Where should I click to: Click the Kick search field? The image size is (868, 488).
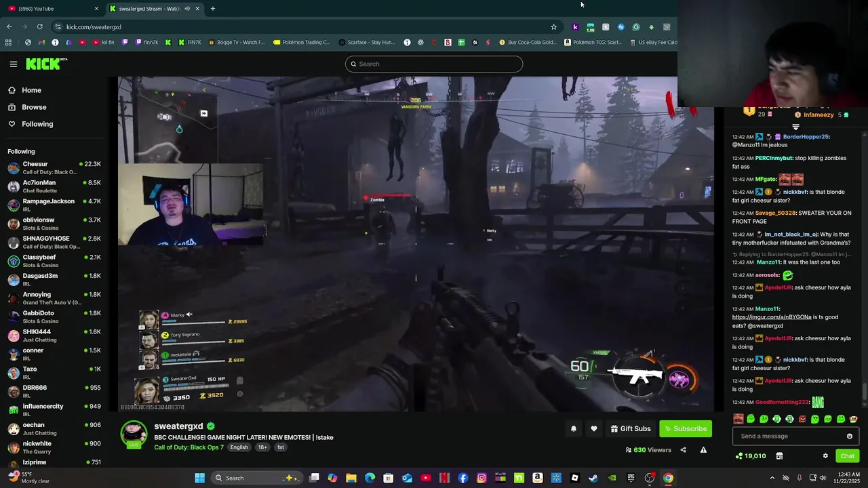tap(434, 64)
